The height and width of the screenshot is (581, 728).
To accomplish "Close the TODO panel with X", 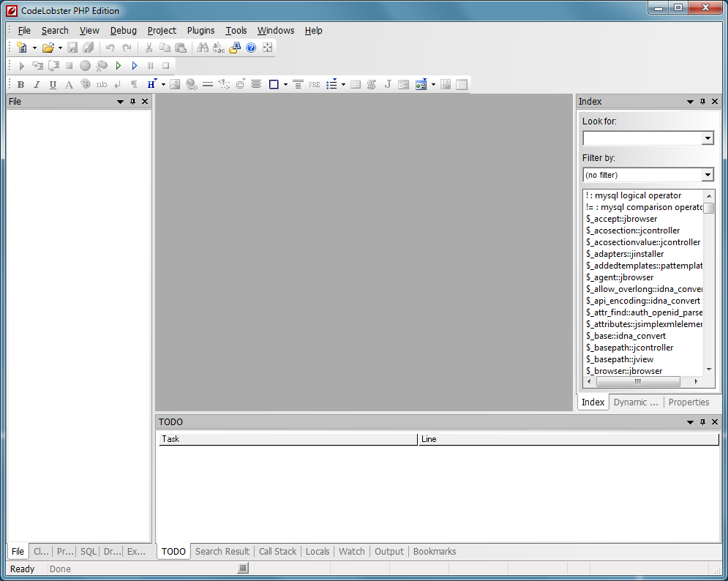I will 715,421.
